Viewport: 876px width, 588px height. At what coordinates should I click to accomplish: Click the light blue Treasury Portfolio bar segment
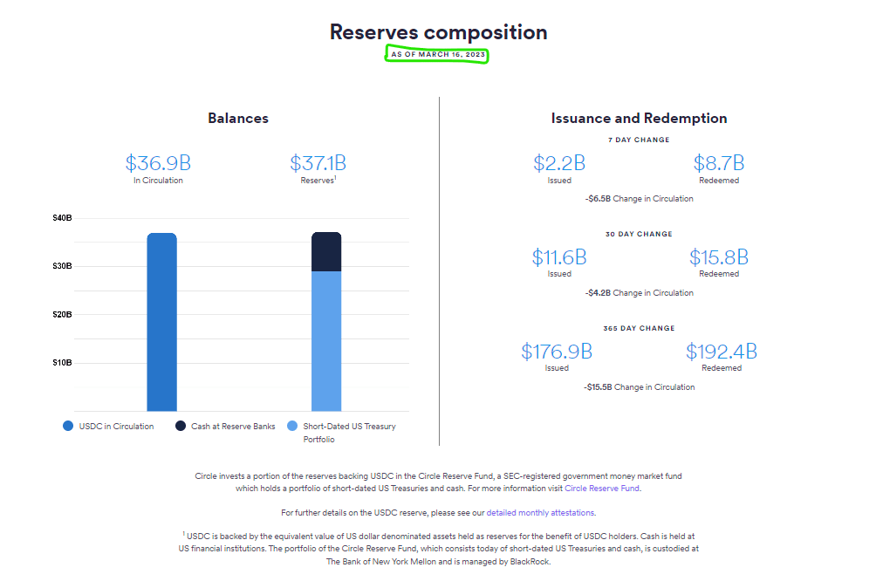(x=326, y=340)
